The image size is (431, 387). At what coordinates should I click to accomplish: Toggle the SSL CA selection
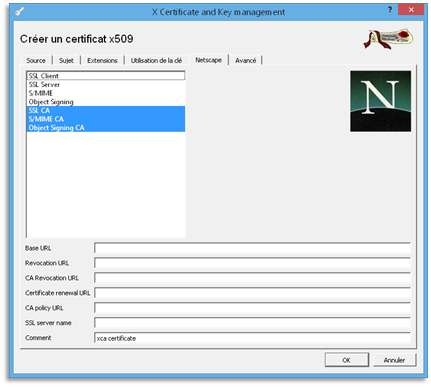point(106,110)
